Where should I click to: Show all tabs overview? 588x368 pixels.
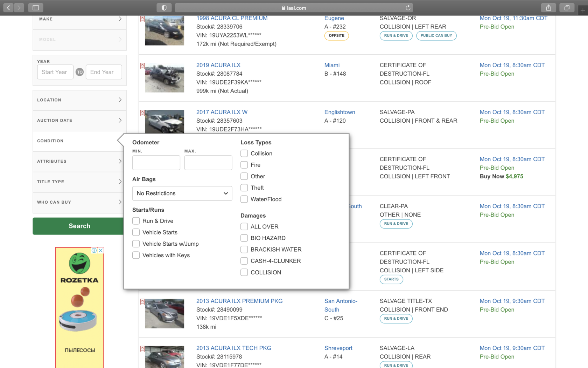pyautogui.click(x=567, y=7)
